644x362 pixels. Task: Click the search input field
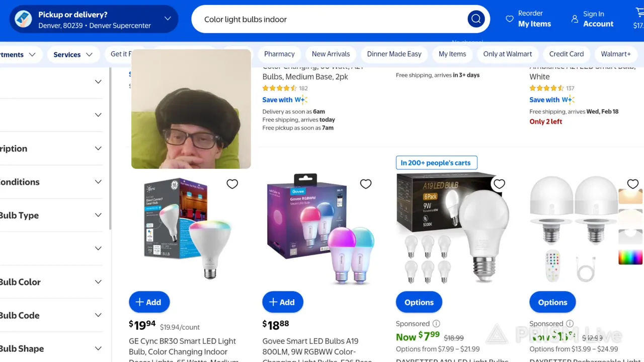332,19
